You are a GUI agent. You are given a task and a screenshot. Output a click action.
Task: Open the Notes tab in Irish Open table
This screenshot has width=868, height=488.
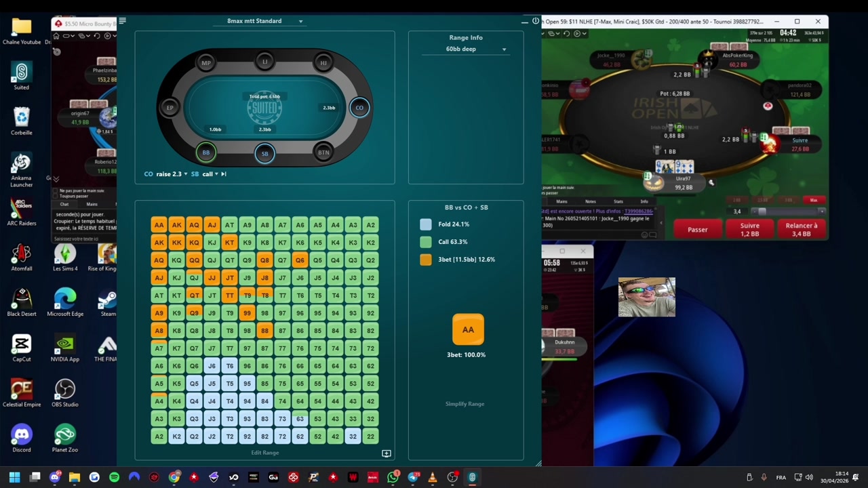(x=591, y=201)
